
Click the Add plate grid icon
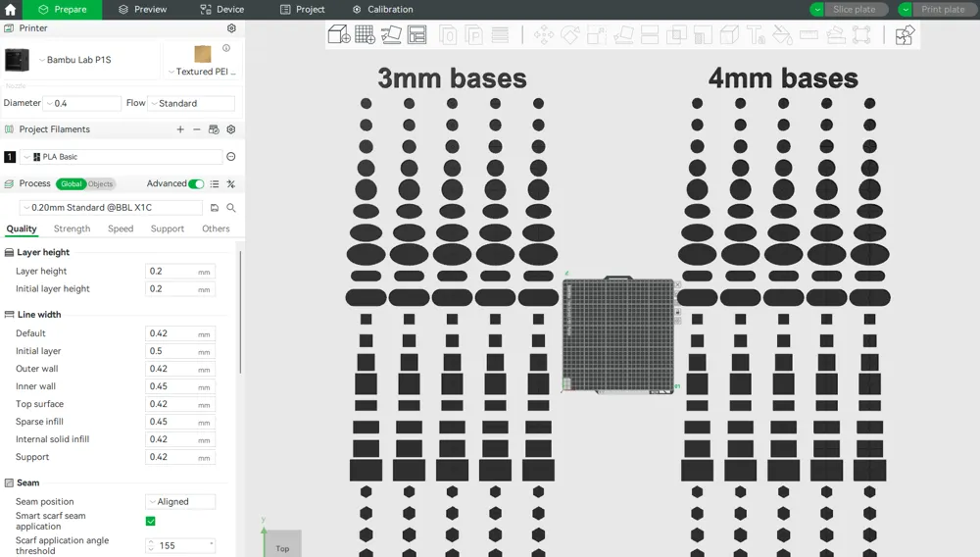coord(365,35)
